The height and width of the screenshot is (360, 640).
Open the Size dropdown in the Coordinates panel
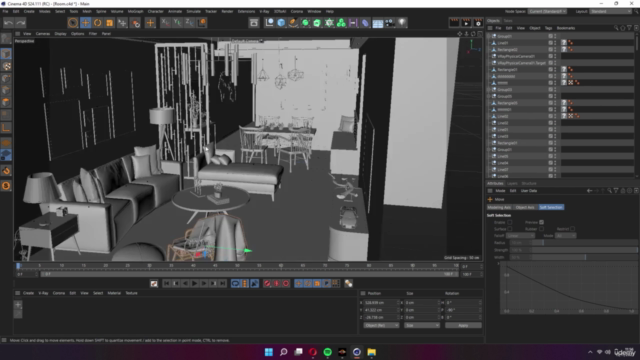(x=422, y=325)
